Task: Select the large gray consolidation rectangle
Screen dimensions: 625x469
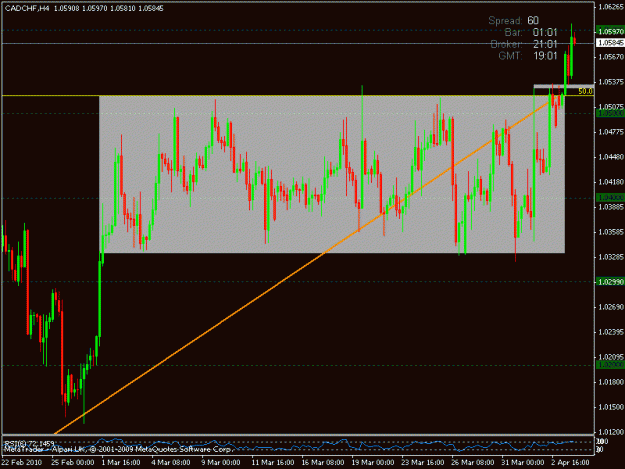Action: coord(332,174)
